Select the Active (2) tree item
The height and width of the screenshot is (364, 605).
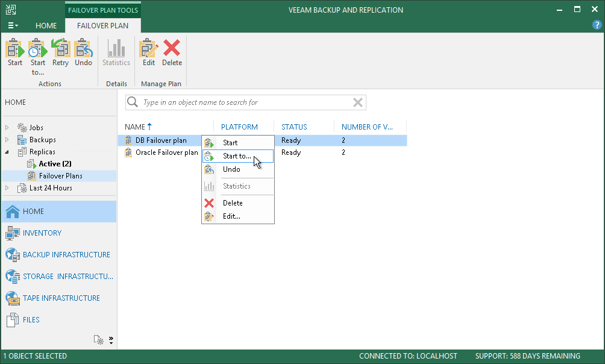55,164
